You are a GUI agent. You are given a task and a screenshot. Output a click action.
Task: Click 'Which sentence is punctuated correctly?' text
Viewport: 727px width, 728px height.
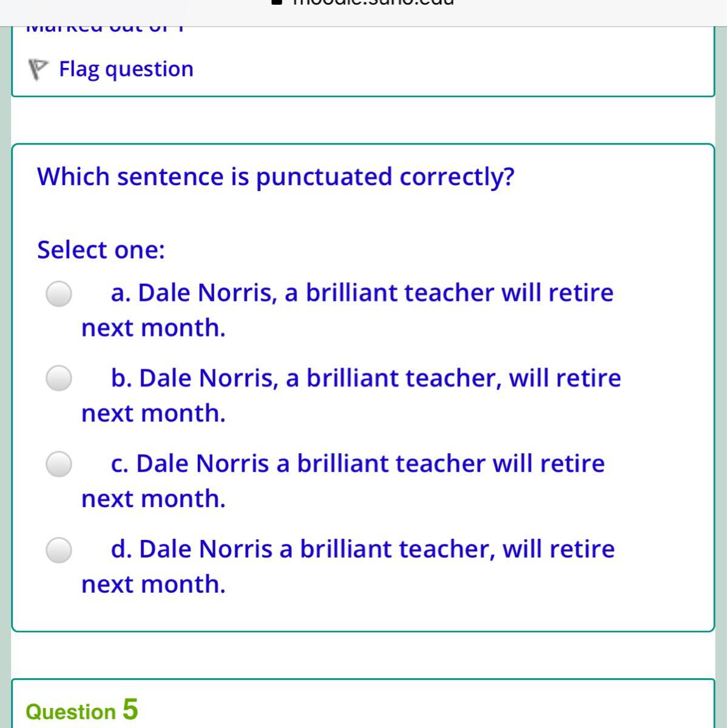coord(276,177)
